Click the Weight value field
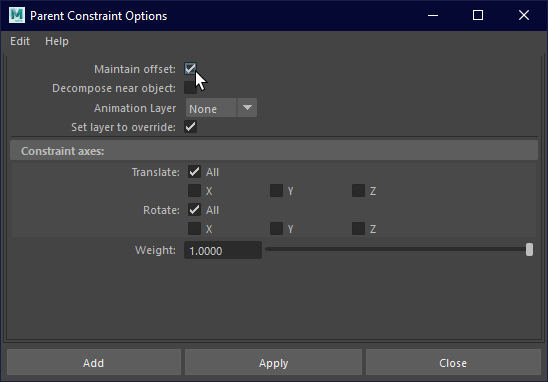 [x=223, y=250]
